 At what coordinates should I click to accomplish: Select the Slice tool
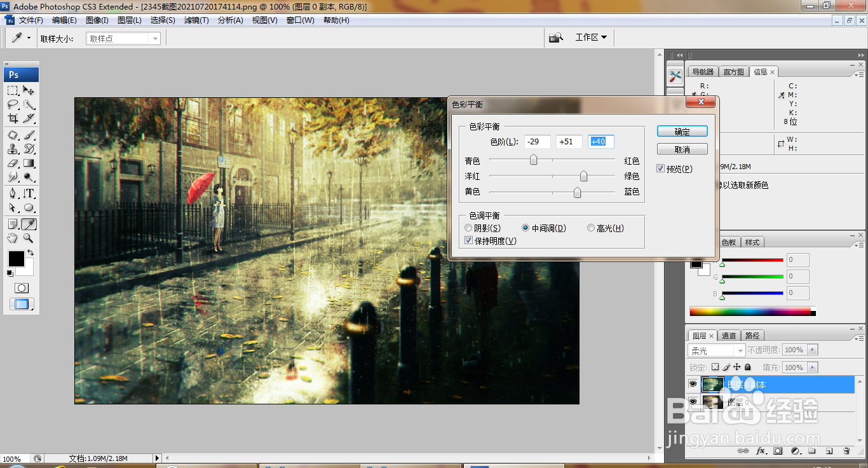pos(29,118)
